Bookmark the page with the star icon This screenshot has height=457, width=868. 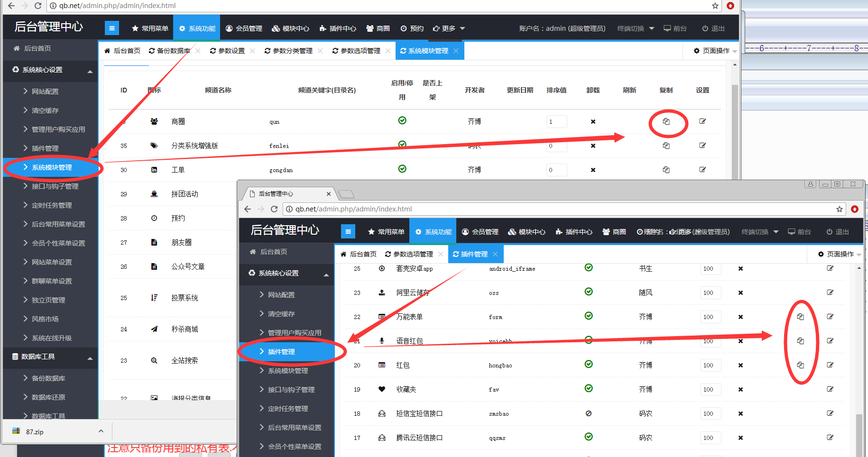(715, 6)
